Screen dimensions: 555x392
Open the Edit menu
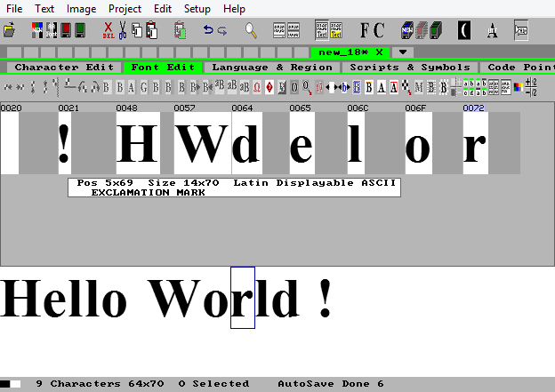163,9
